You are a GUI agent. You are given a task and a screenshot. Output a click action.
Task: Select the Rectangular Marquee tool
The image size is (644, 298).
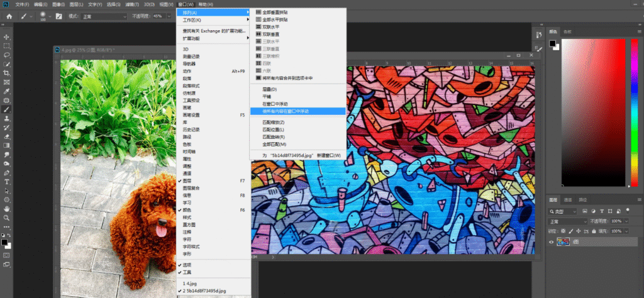(6, 46)
